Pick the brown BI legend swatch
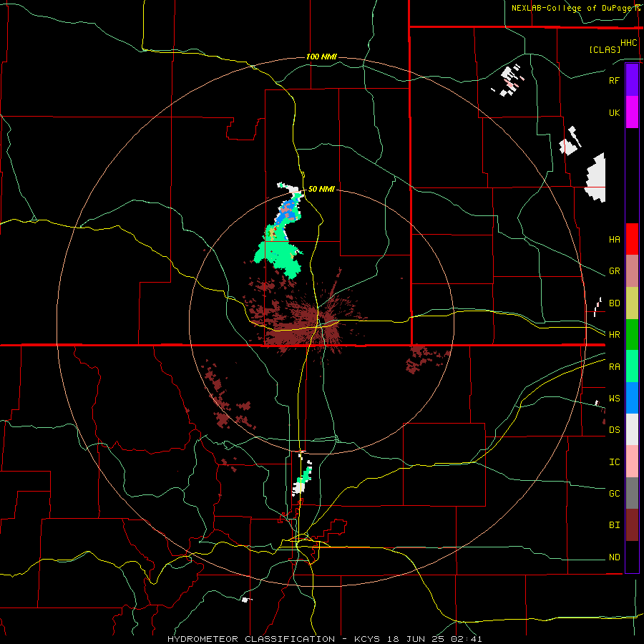This screenshot has height=644, width=644. (x=632, y=525)
